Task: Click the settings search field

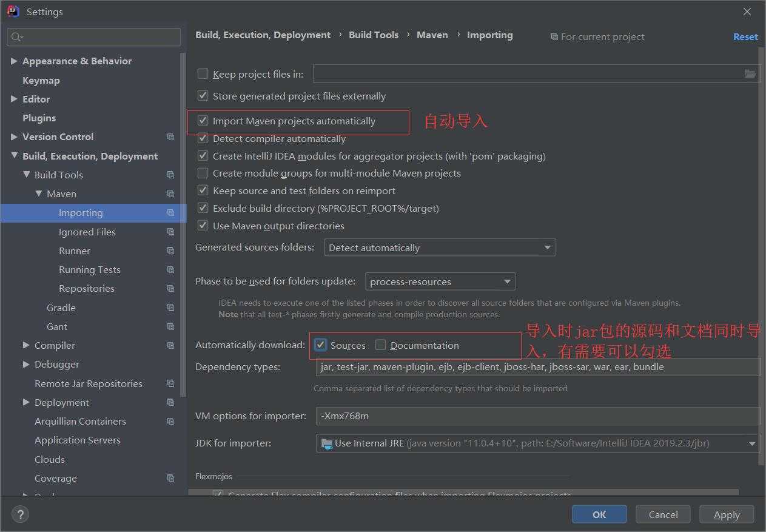Action: pos(94,37)
